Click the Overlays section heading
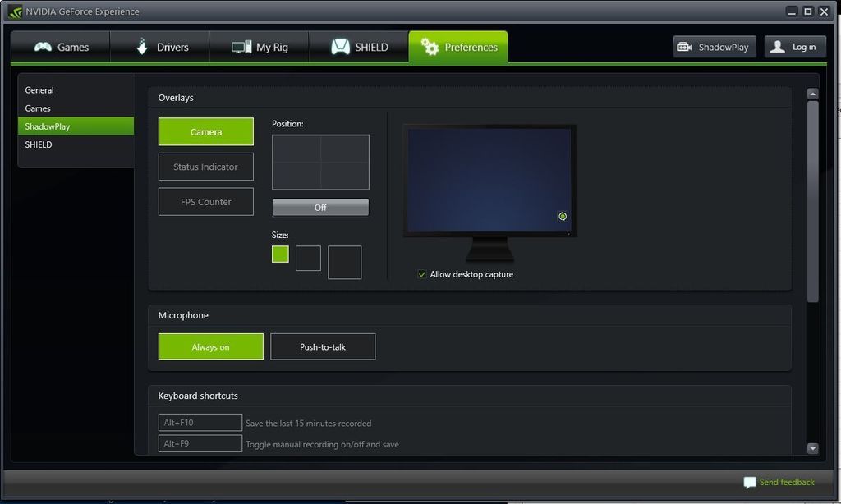The height and width of the screenshot is (504, 841). click(176, 98)
